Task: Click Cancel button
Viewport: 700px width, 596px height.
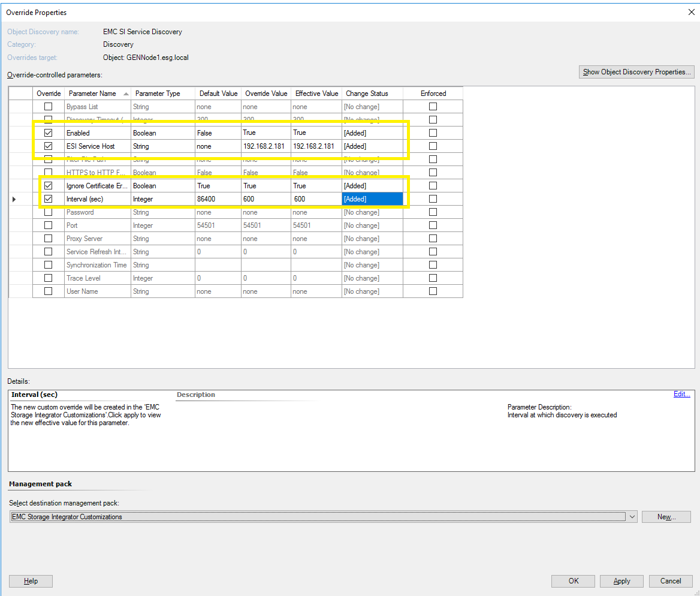Action: click(x=671, y=581)
